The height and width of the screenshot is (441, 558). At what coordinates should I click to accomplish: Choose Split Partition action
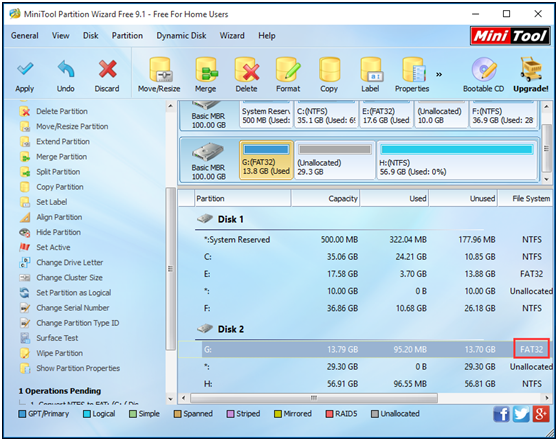click(x=58, y=172)
